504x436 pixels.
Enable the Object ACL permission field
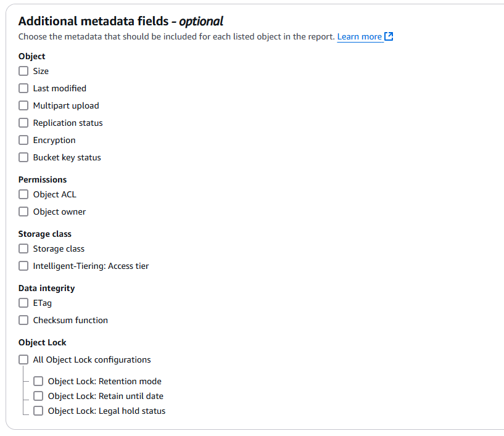click(x=23, y=194)
